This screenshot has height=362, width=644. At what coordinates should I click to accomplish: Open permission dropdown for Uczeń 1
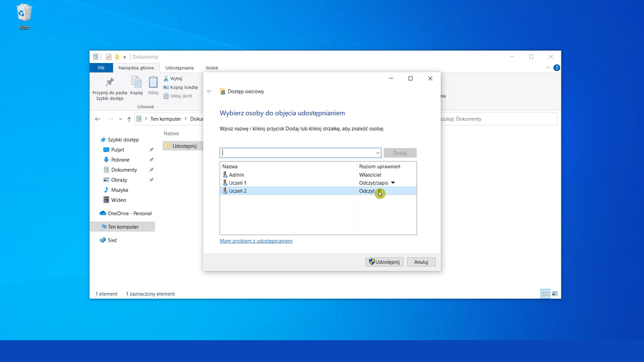393,183
